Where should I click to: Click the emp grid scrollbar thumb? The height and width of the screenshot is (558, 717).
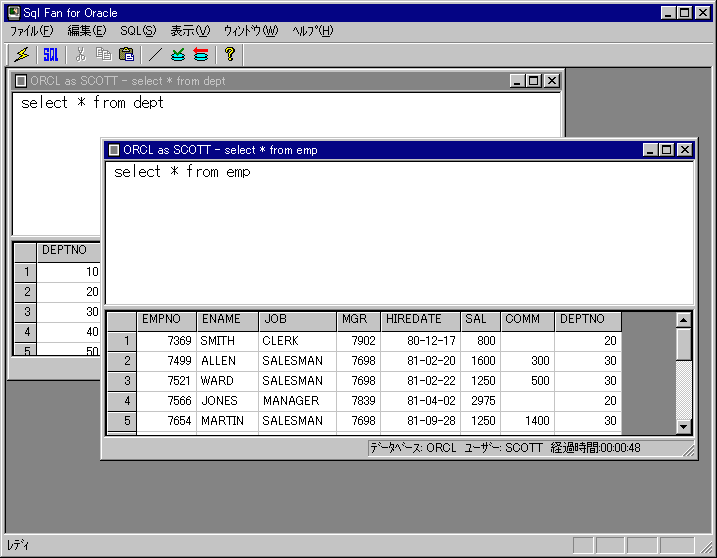[x=683, y=344]
